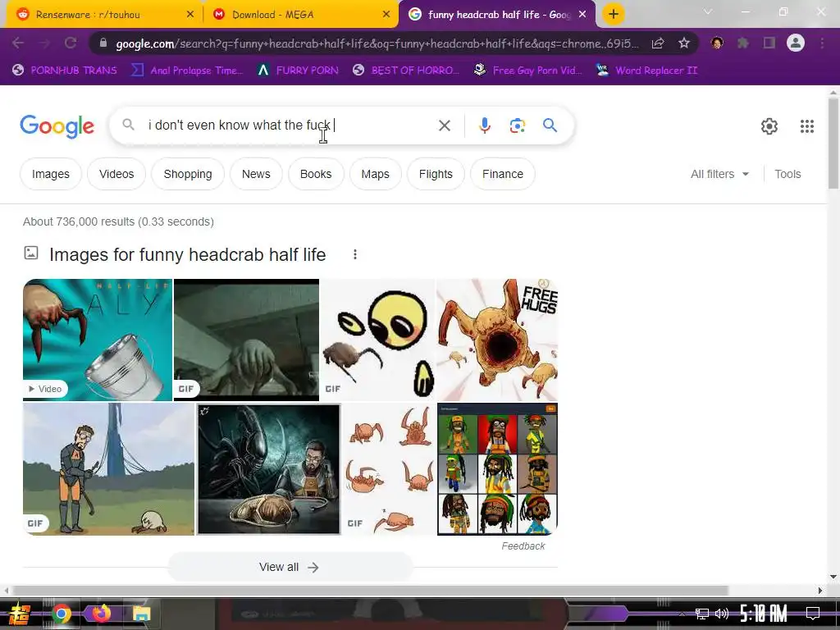
Task: Open the green corridor headcrab GIF
Action: point(246,340)
